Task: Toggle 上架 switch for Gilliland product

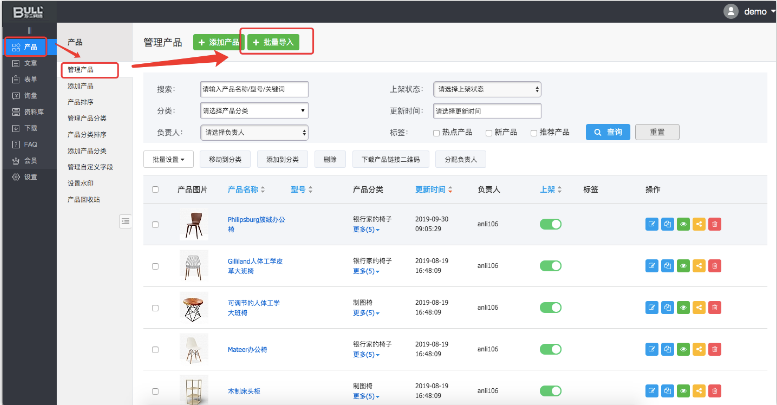Action: [x=551, y=266]
